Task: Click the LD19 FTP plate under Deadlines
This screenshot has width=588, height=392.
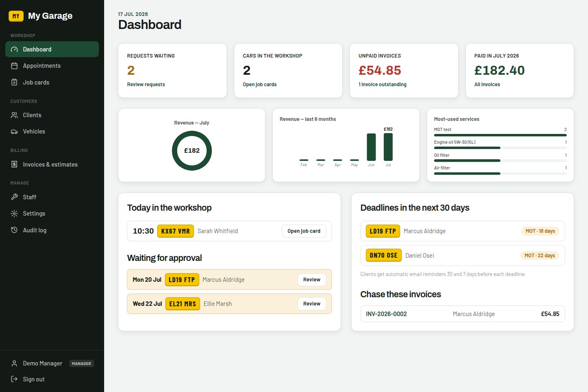Action: (383, 231)
